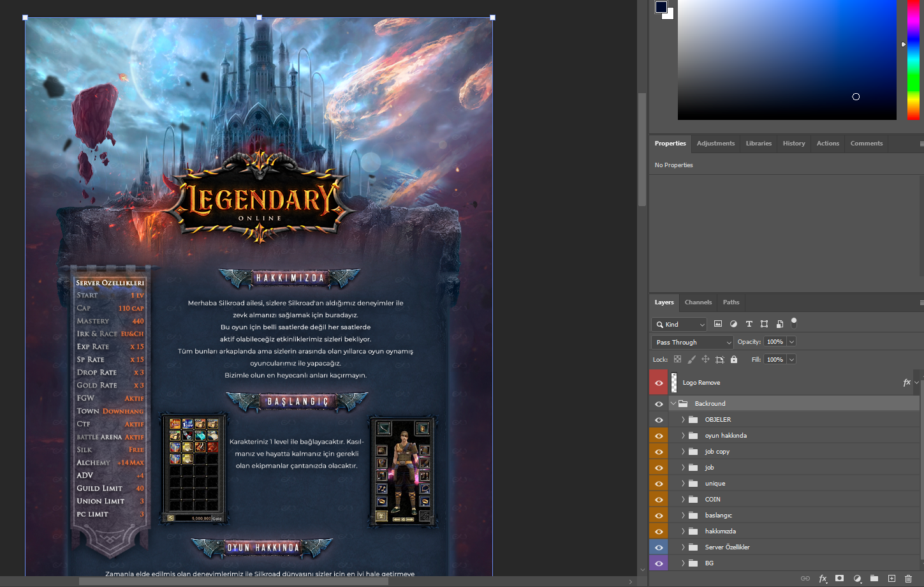Open Layers panel flyout menu
The height and width of the screenshot is (587, 924).
point(921,302)
